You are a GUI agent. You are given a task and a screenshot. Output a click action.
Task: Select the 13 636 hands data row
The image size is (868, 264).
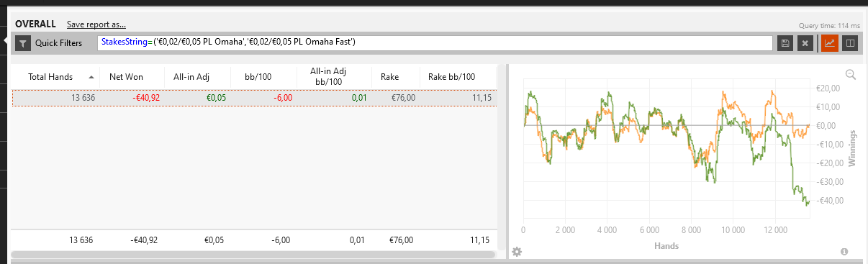[x=254, y=98]
